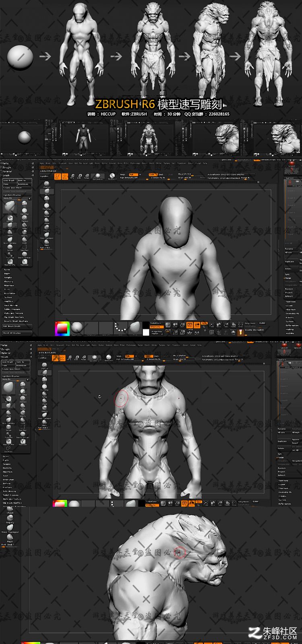Viewport: 302px width, 644px height.
Task: Pick Transpose brush in faceless-model window's Brush palette
Action: tap(10, 255)
